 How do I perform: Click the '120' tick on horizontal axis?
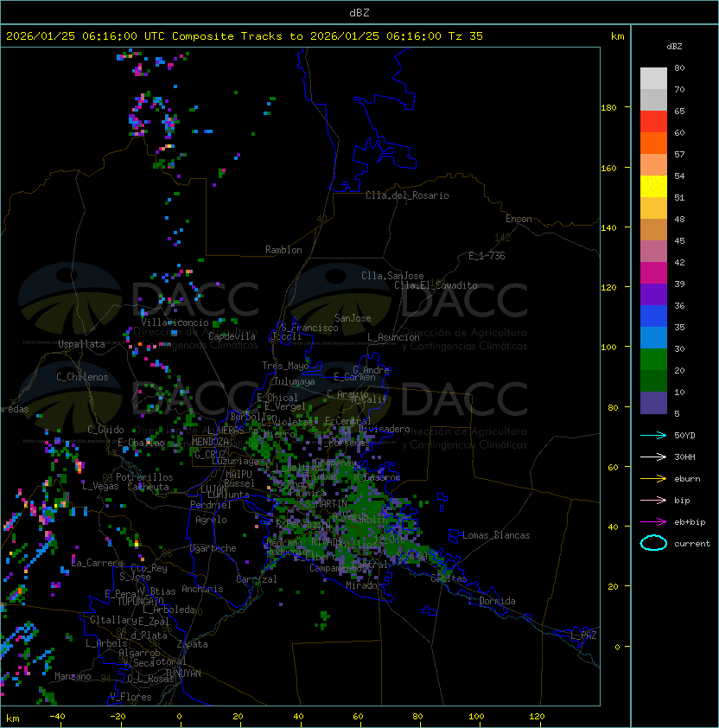(x=537, y=717)
